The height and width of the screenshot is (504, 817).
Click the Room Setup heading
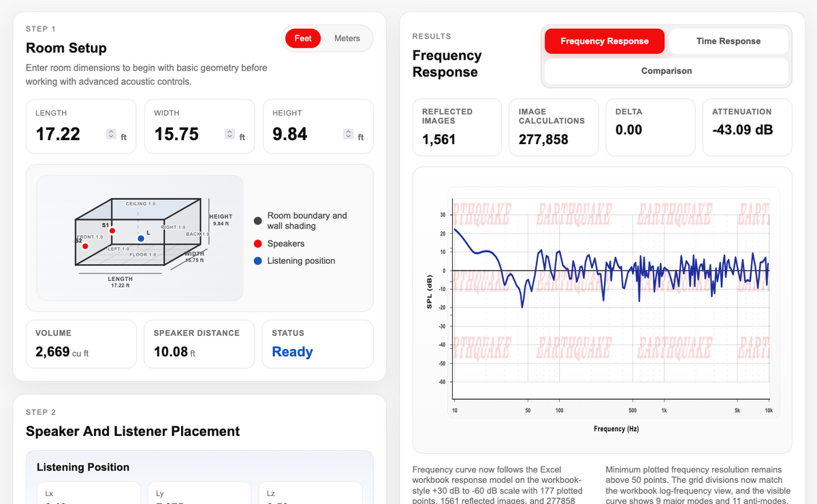66,48
